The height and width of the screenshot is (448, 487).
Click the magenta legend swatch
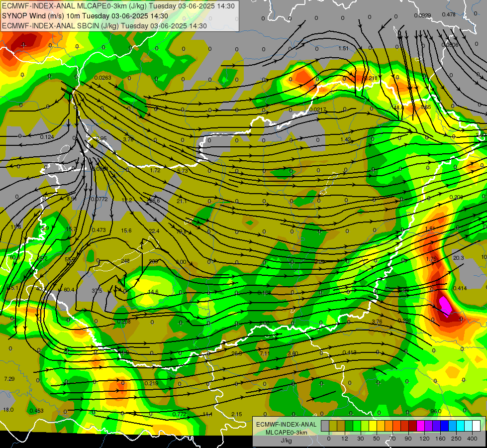pos(420,426)
